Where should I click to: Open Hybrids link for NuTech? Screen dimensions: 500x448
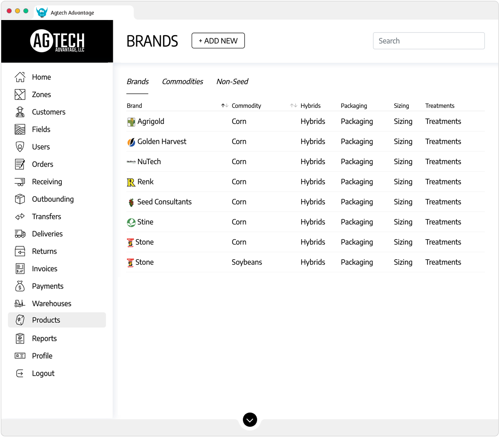[313, 162]
